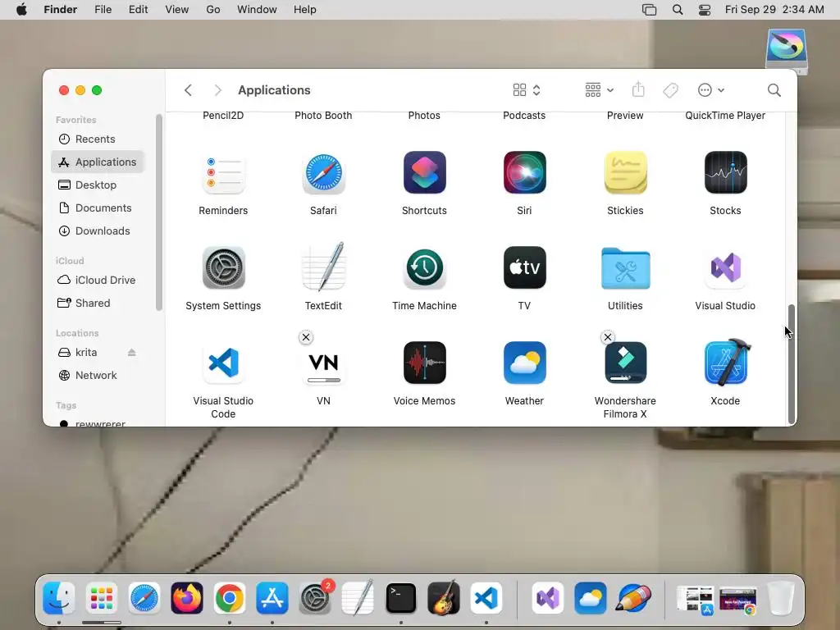Screen dimensions: 840x630
Task: Select the Shortcuts app icon
Action: 424,172
